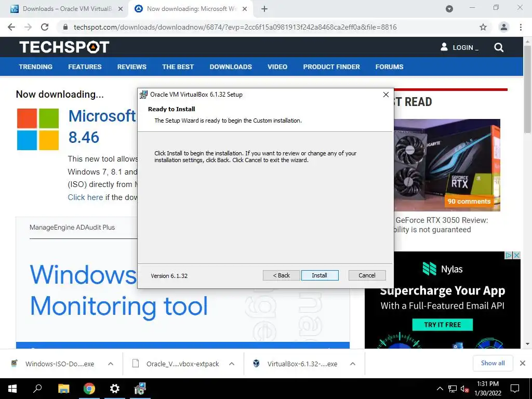Open a new Chrome tab
Image resolution: width=532 pixels, height=399 pixels.
click(x=264, y=9)
